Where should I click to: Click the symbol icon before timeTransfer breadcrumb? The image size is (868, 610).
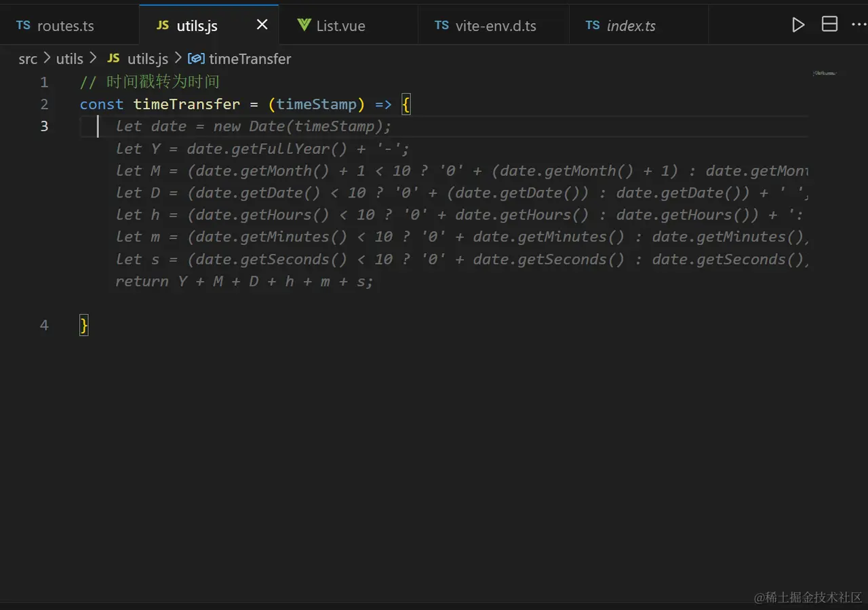pos(196,59)
